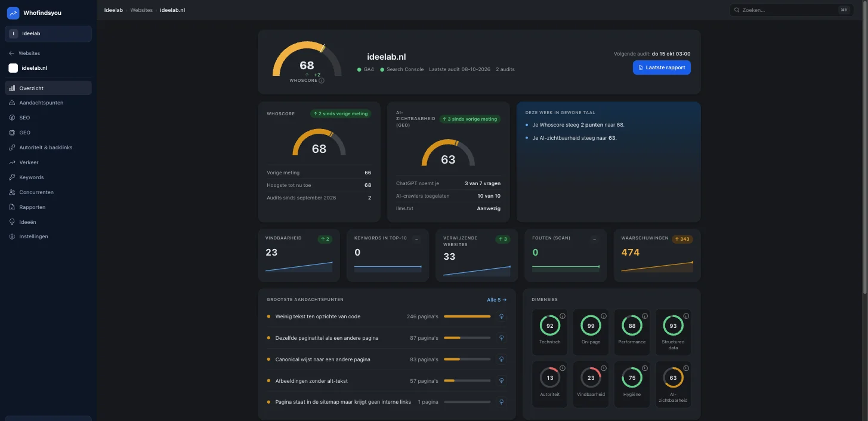Click the GA4 connection status
This screenshot has height=421, width=868.
(366, 69)
